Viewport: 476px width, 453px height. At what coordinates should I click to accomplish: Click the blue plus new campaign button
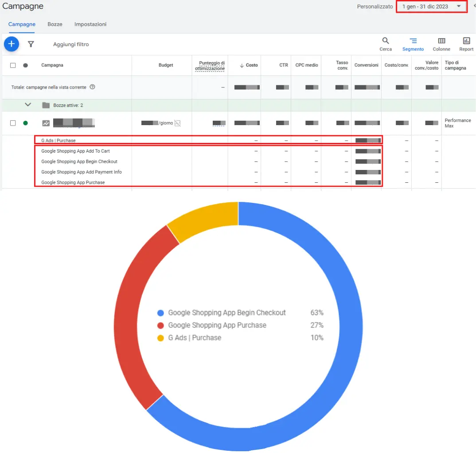[x=12, y=44]
